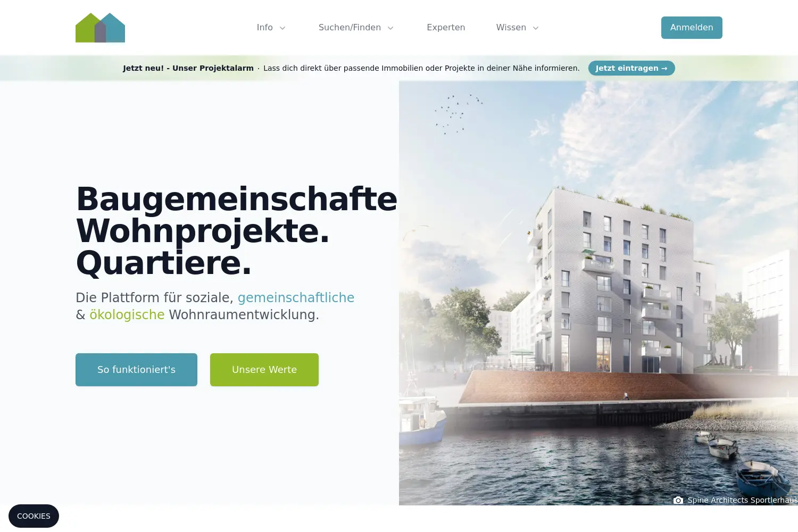Click the Anmelden button

click(692, 28)
